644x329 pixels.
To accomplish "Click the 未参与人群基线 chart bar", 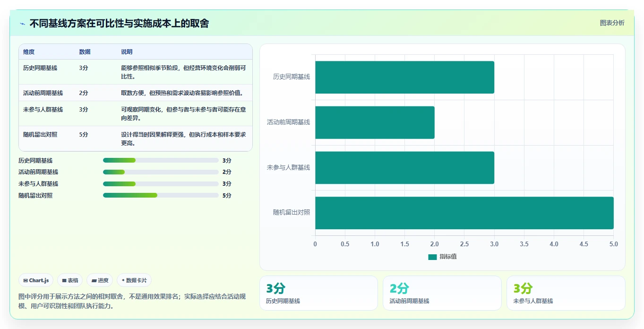I will click(x=404, y=167).
